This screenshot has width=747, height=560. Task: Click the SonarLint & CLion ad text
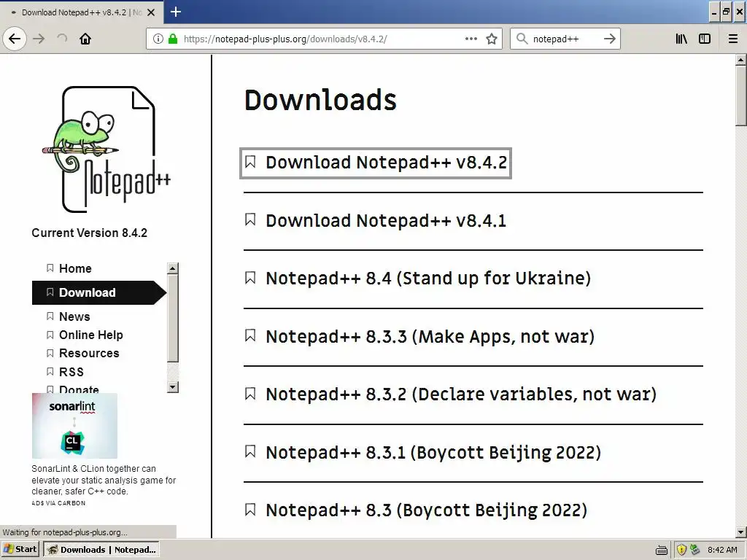[x=104, y=480]
